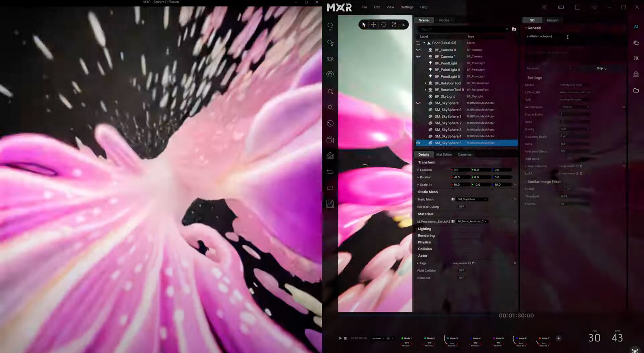Toggle visibility of SM_SkySphere 5
Image resolution: width=644 pixels, height=353 pixels.
coord(418,143)
